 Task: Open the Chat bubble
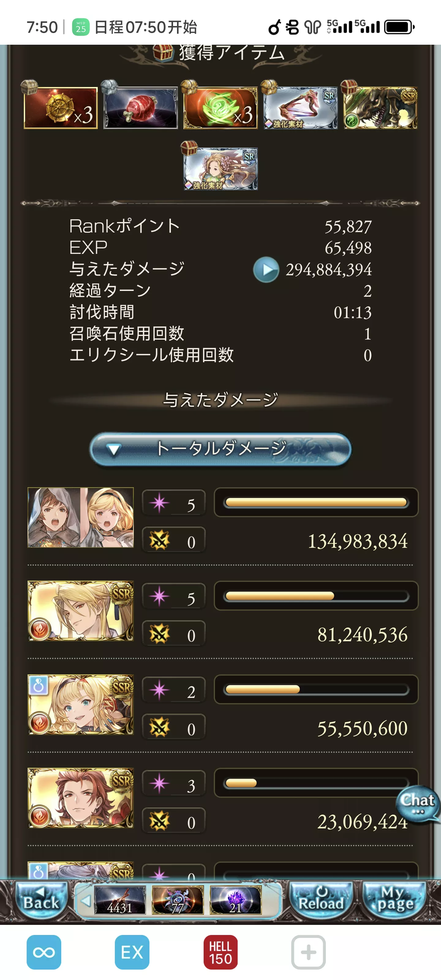[417, 803]
